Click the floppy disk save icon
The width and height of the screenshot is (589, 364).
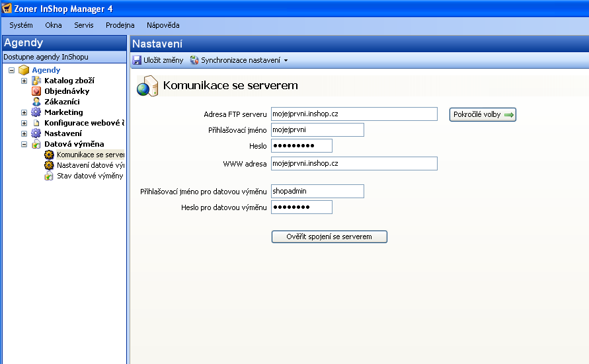click(137, 60)
